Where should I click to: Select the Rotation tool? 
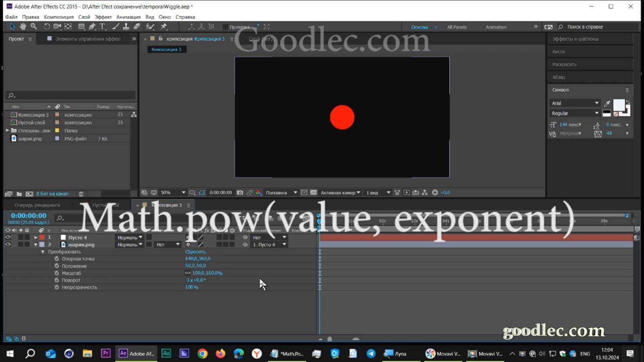point(47,27)
